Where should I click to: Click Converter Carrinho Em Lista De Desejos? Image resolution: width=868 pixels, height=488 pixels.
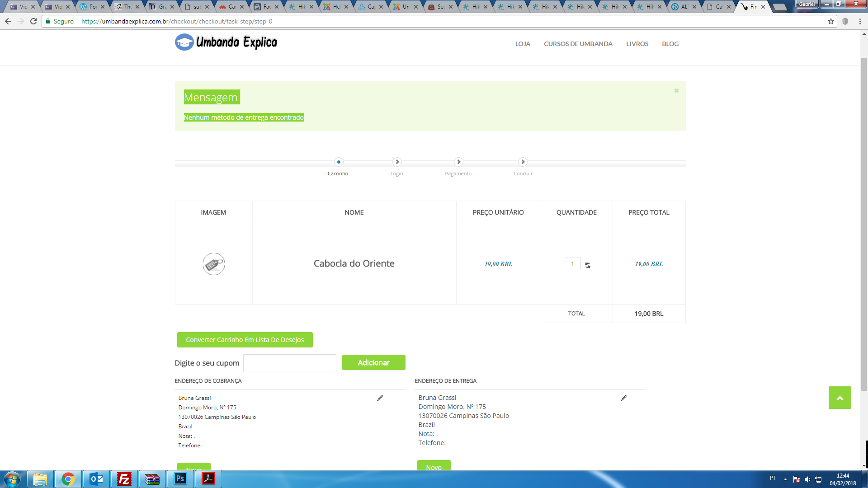(245, 340)
